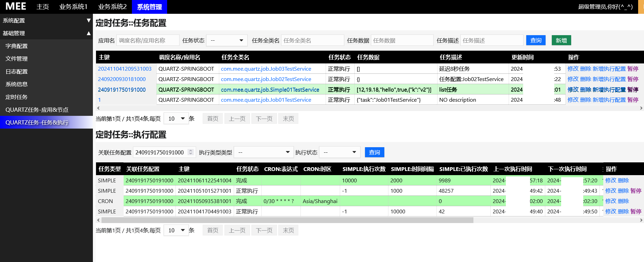Click 暂停 for Job03TestService row

(633, 69)
